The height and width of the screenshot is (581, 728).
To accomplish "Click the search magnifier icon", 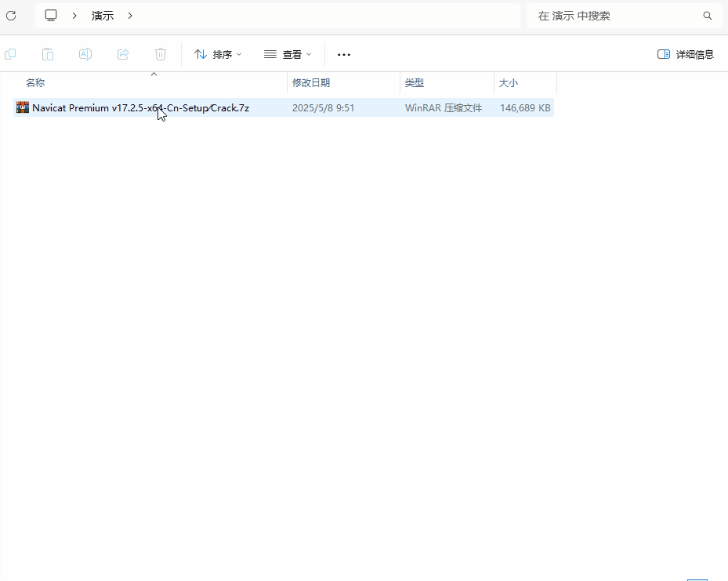I will click(708, 16).
